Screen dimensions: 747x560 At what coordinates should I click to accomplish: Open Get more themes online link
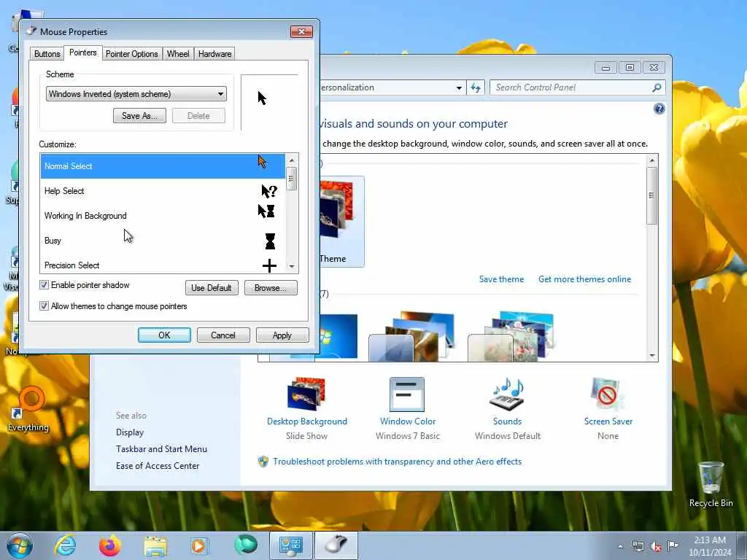(584, 279)
